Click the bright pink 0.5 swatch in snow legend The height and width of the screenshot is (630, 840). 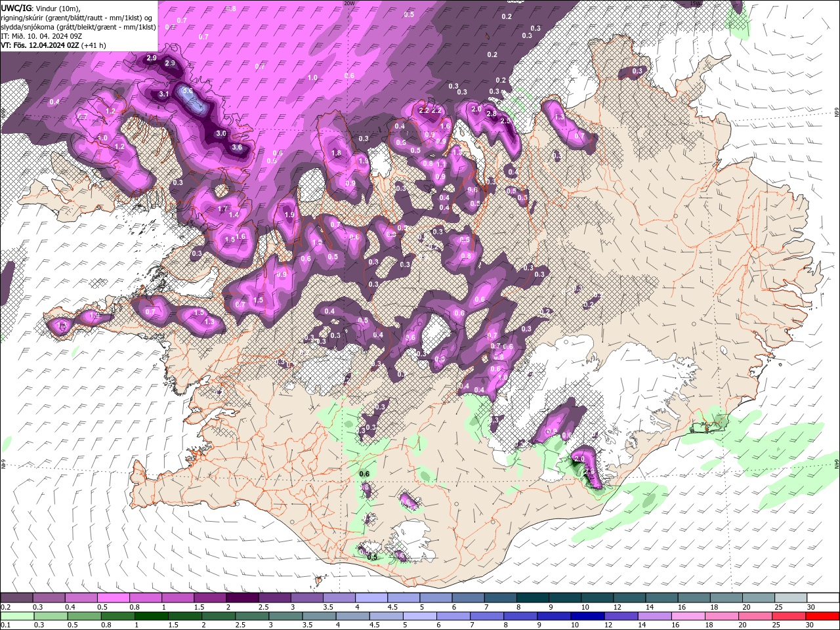tap(113, 598)
